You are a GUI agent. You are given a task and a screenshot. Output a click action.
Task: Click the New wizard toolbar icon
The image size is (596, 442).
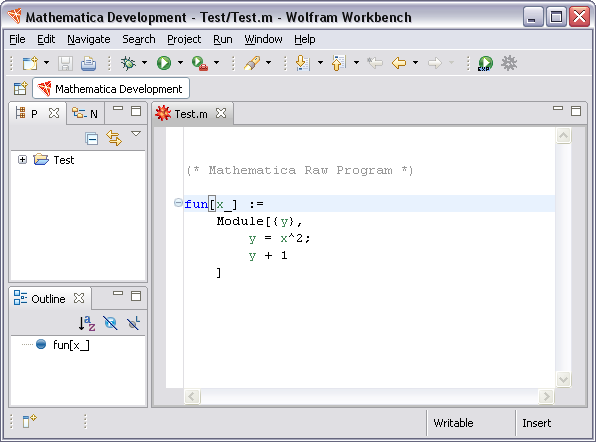click(x=30, y=63)
